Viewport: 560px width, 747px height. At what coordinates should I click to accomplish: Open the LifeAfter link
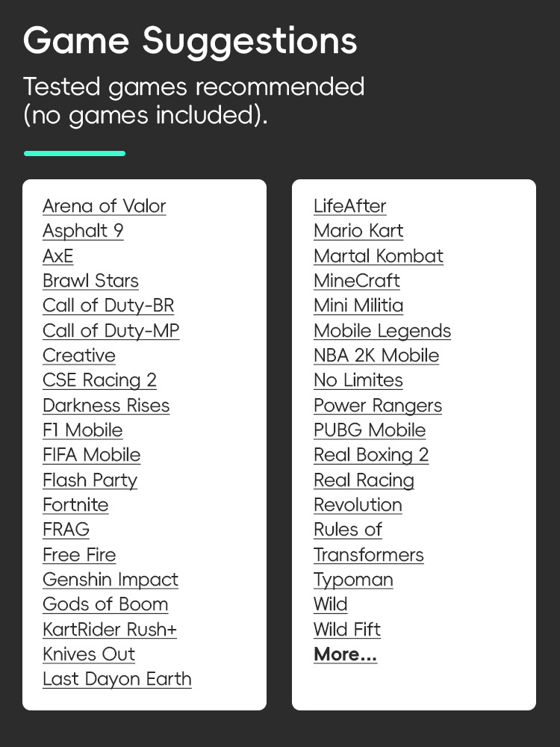(x=349, y=206)
